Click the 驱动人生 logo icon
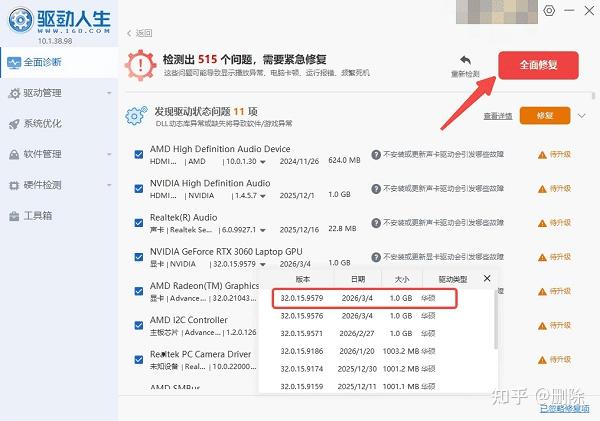The height and width of the screenshot is (421, 600). tap(21, 20)
